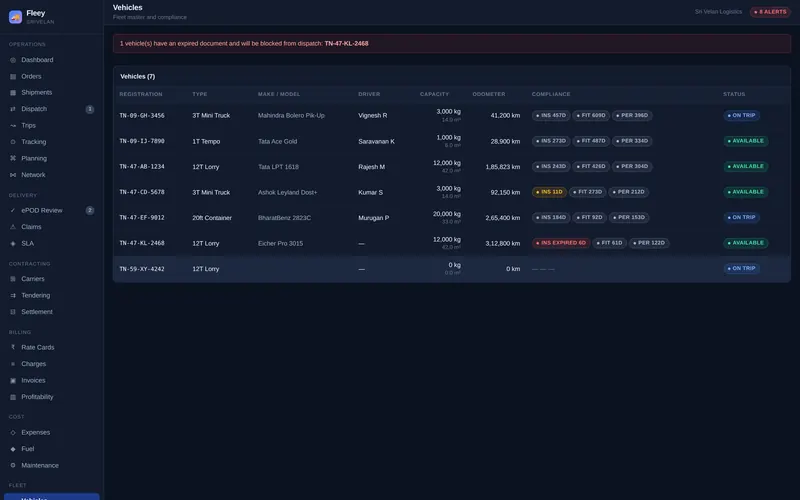The image size is (800, 500).
Task: Click the 20ft Container type cell
Action: click(x=212, y=218)
